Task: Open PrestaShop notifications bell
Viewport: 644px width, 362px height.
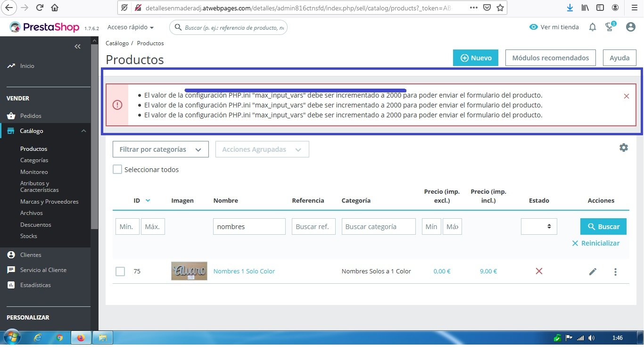Action: [593, 27]
